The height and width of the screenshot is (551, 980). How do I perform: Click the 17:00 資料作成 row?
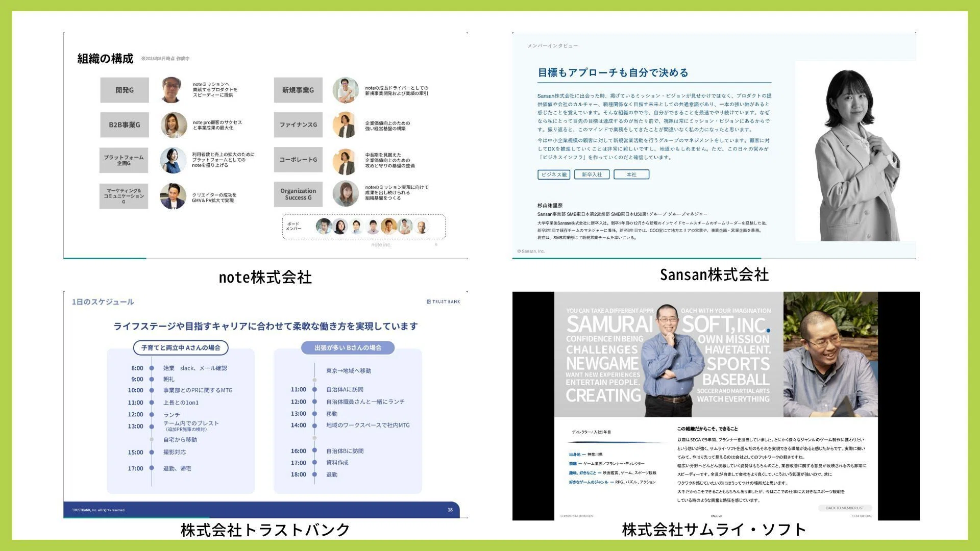(320, 463)
